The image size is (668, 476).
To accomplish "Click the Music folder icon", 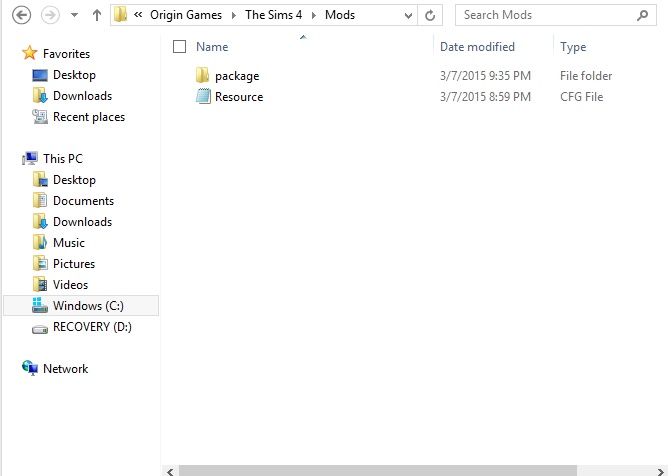I will 40,242.
